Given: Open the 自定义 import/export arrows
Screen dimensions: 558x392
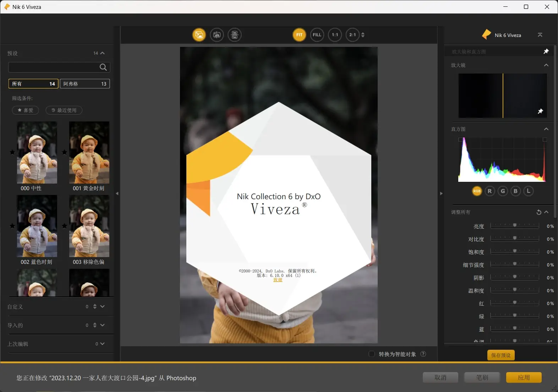Looking at the screenshot, I should pos(95,306).
